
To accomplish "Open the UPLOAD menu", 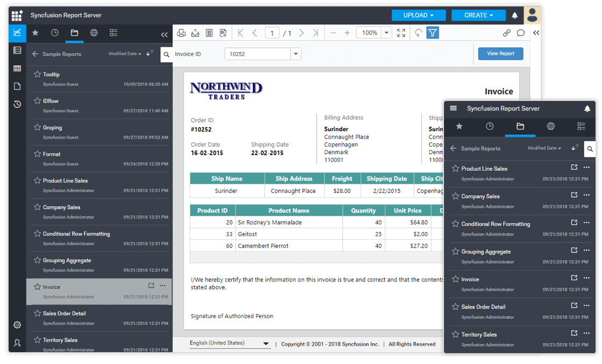I will point(419,15).
